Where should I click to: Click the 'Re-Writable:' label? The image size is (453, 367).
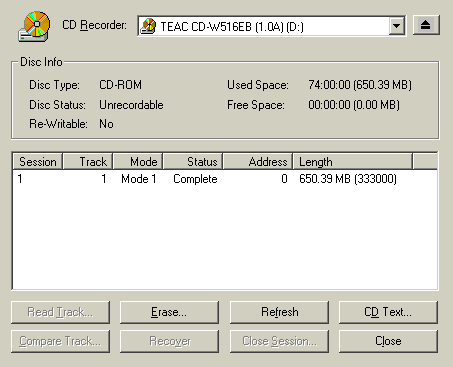58,124
